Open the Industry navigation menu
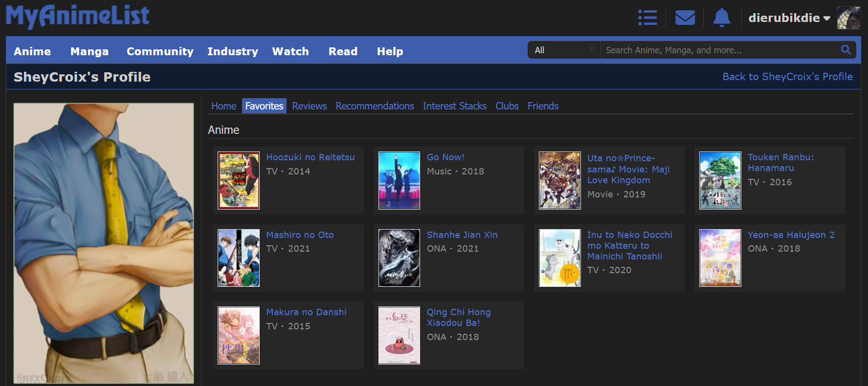This screenshot has width=868, height=386. [233, 51]
